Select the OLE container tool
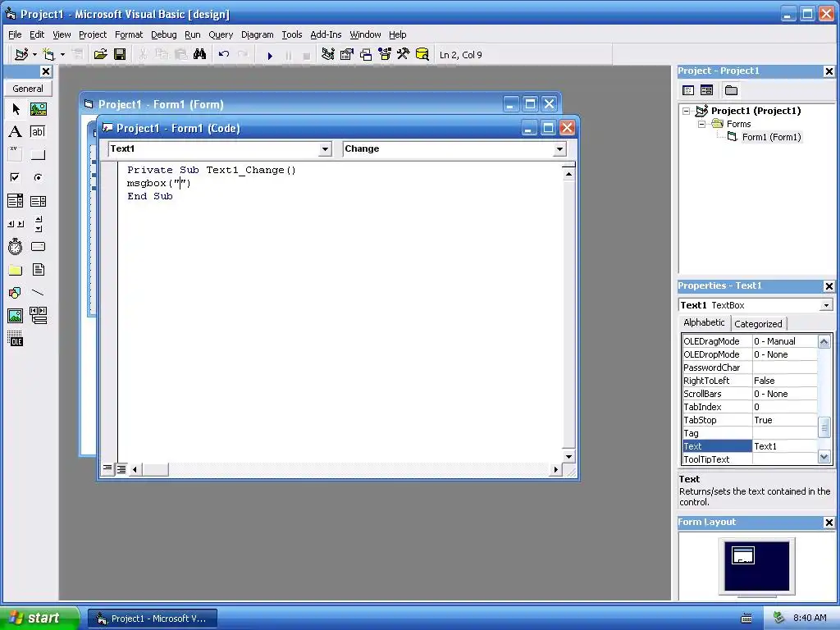The image size is (840, 630). point(16,339)
